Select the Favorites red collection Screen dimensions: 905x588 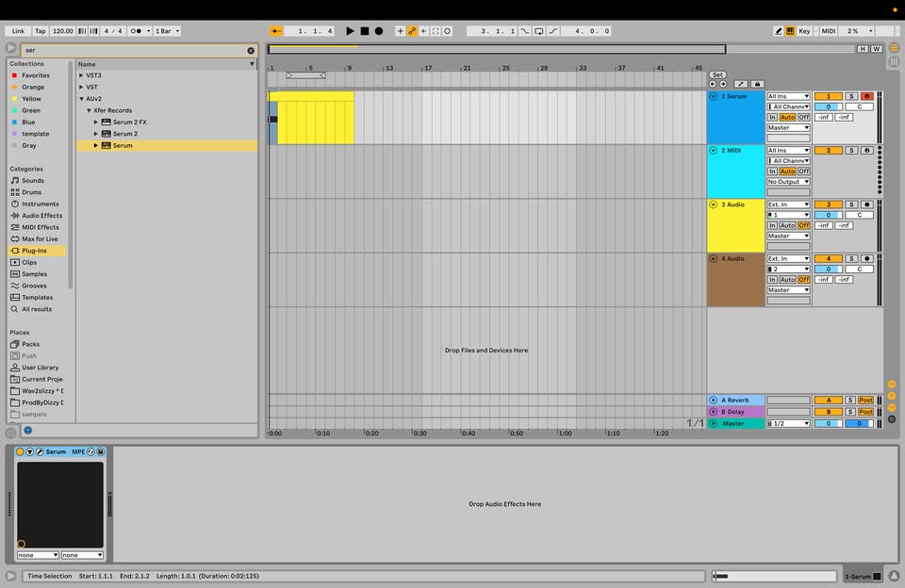pyautogui.click(x=35, y=75)
